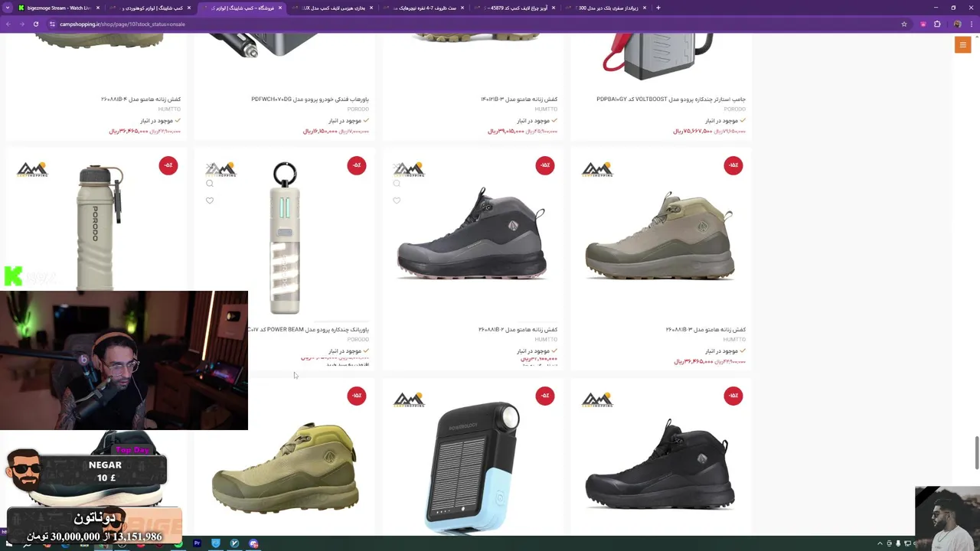
Task: Open the Porodo POWER BEAM power bank title
Action: click(x=307, y=330)
